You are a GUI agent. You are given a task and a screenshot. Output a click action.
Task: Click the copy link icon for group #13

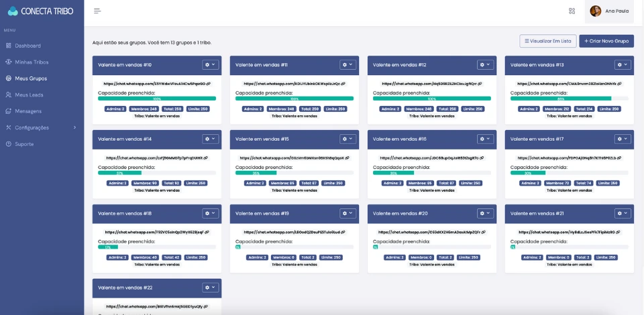point(619,84)
